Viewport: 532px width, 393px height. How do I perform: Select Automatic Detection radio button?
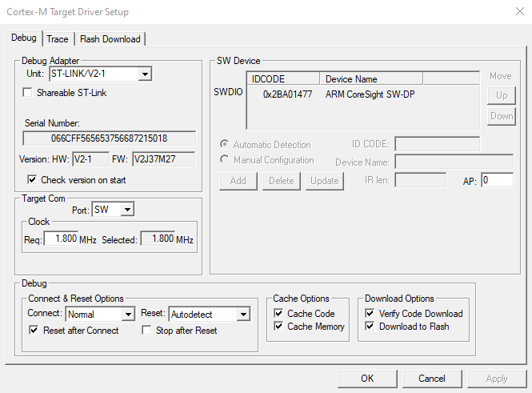(x=224, y=144)
